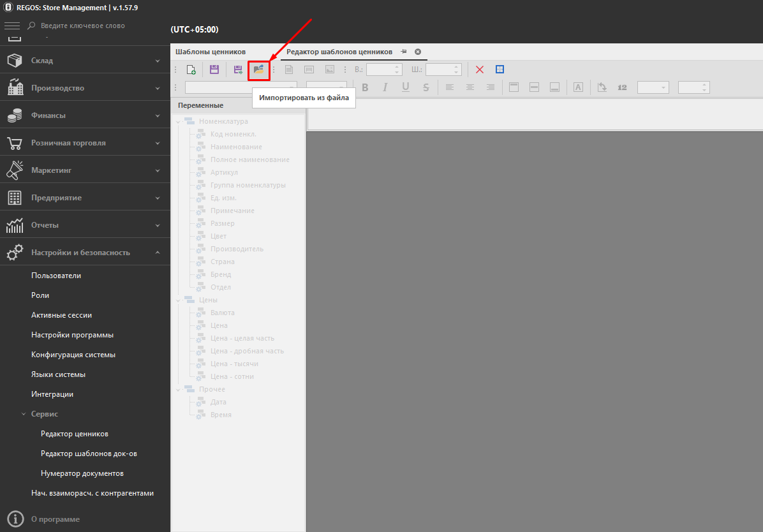Viewport: 763px width, 532px height.
Task: Switch to the Шаблоны ценников tab
Action: coord(211,52)
